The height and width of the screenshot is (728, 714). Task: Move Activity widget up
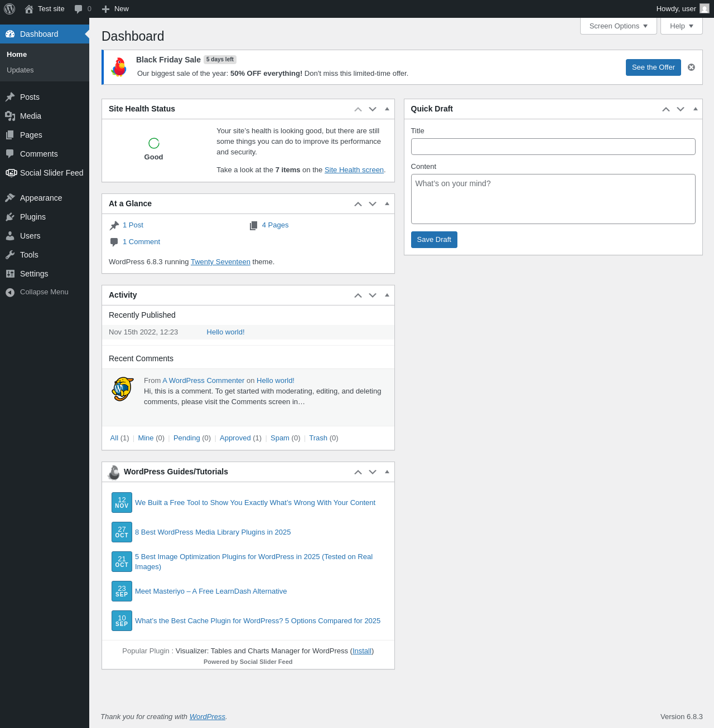[358, 295]
